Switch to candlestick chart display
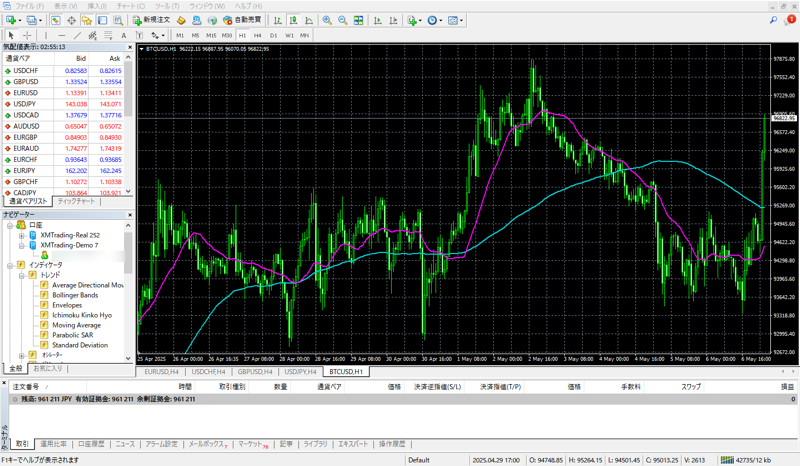The width and height of the screenshot is (800, 466). [x=293, y=20]
